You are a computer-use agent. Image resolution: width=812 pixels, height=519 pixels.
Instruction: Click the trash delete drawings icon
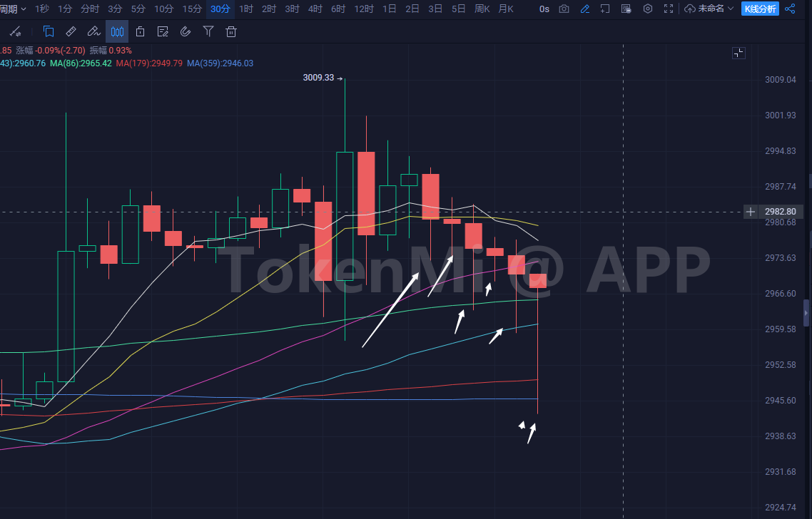[231, 31]
